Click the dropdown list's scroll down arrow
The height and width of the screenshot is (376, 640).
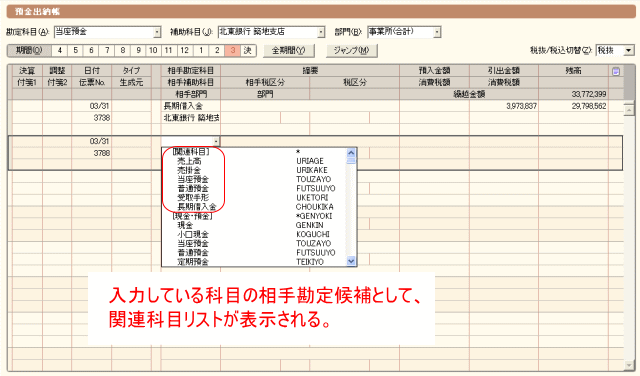coord(351,262)
